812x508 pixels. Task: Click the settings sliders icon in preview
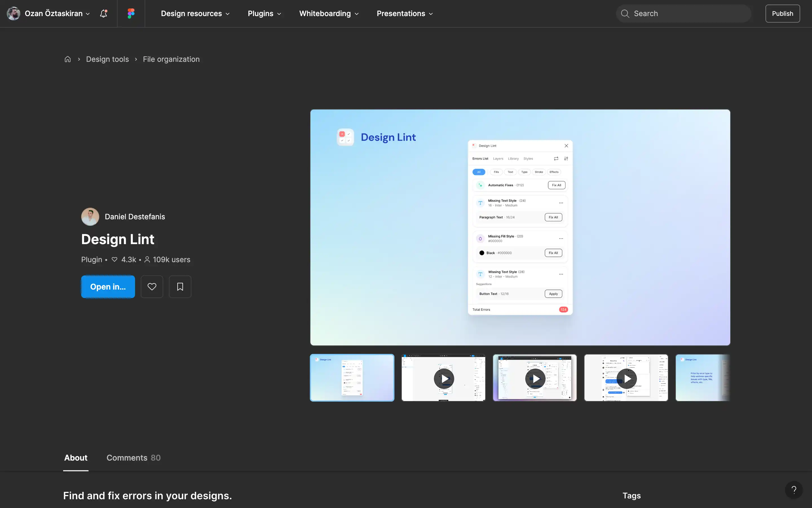(566, 159)
